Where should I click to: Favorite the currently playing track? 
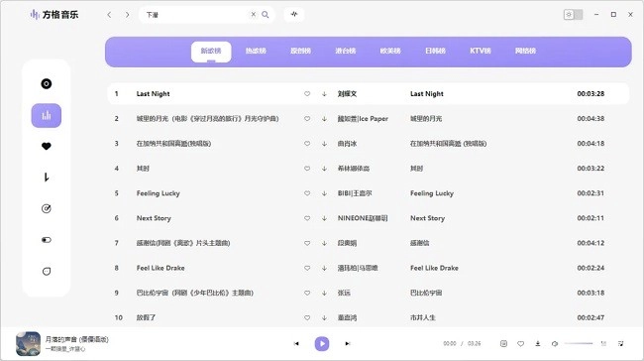520,344
